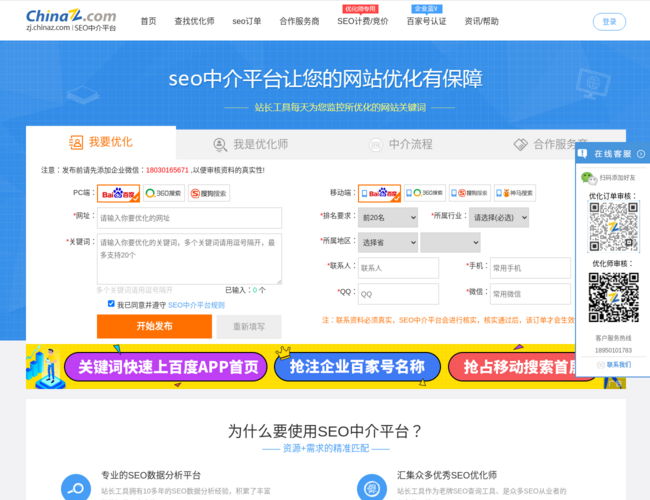Select 360搜索 mobile search option
Viewport: 650px width, 500px height.
pos(425,193)
